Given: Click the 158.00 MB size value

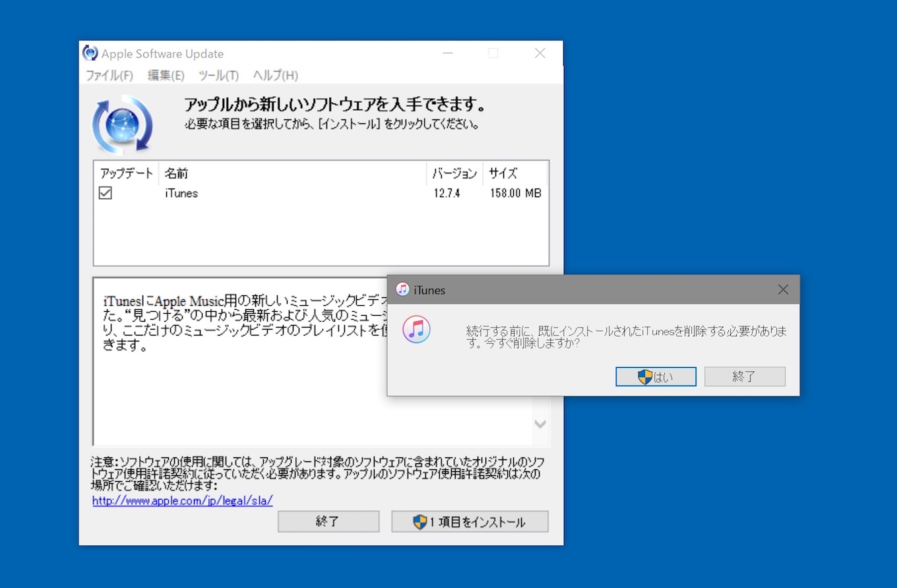Looking at the screenshot, I should click(516, 193).
